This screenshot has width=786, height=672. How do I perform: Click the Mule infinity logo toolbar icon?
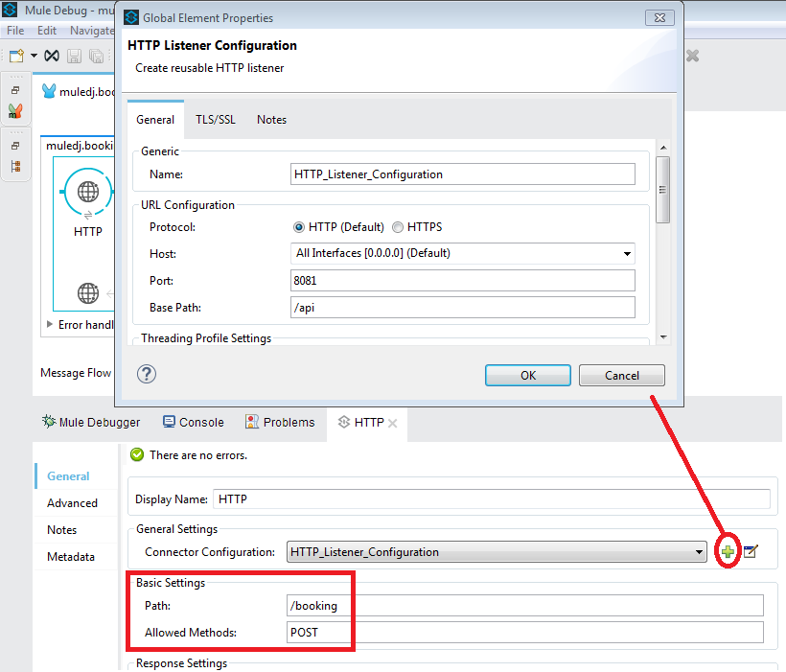(52, 55)
